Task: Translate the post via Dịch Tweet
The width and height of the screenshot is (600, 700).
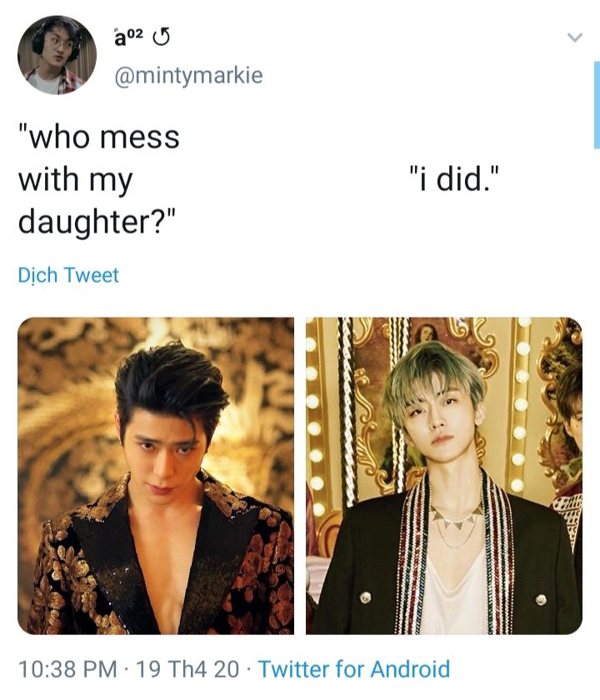Action: (68, 275)
